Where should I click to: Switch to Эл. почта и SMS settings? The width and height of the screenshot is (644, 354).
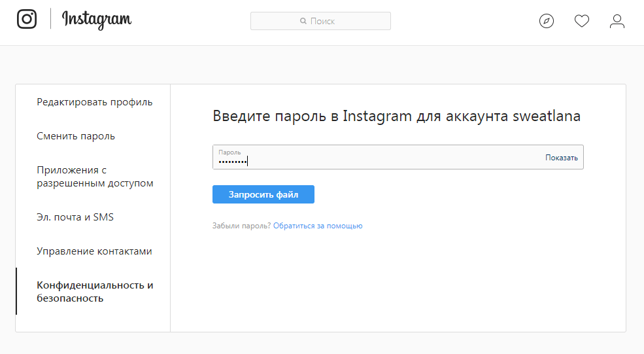pyautogui.click(x=75, y=217)
